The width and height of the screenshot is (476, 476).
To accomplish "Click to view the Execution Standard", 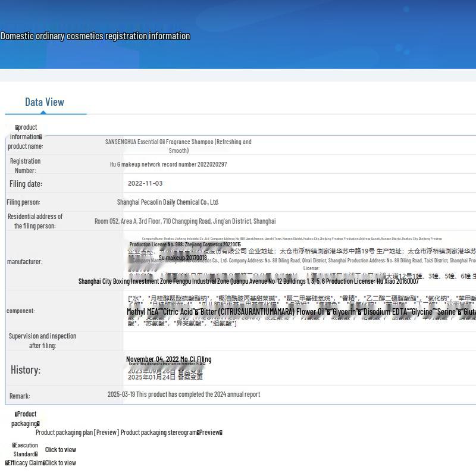I will click(x=61, y=450).
